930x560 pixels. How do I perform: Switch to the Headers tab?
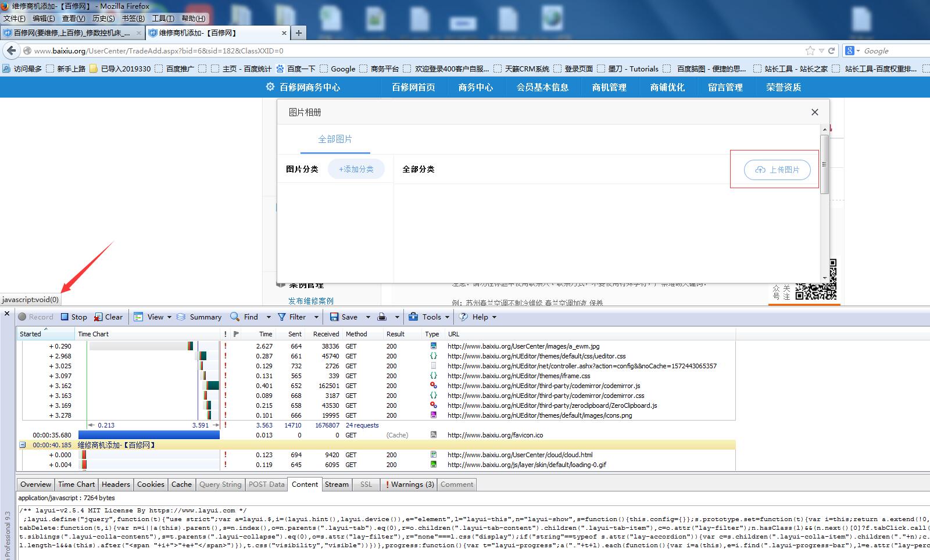click(x=116, y=484)
